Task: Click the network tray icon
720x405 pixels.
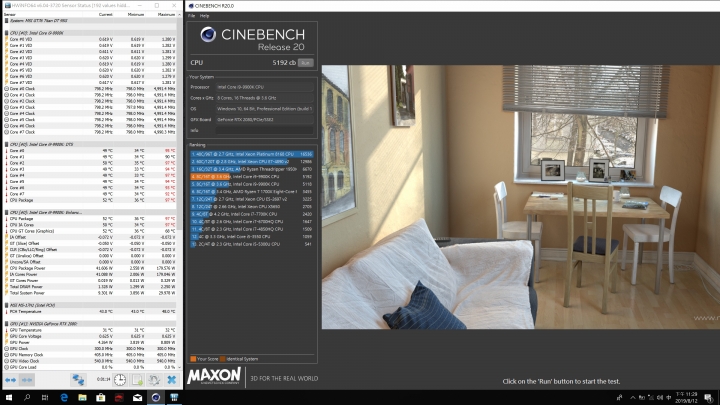Action: point(651,398)
